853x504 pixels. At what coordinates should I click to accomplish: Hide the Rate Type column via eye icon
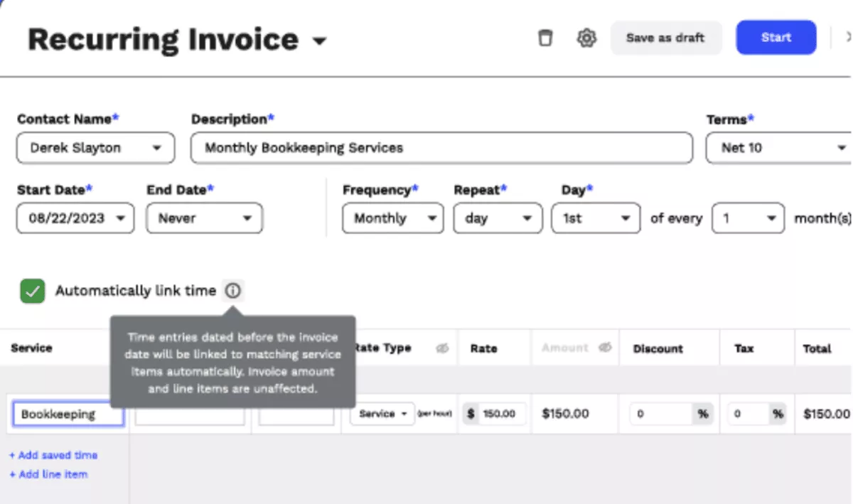(443, 348)
